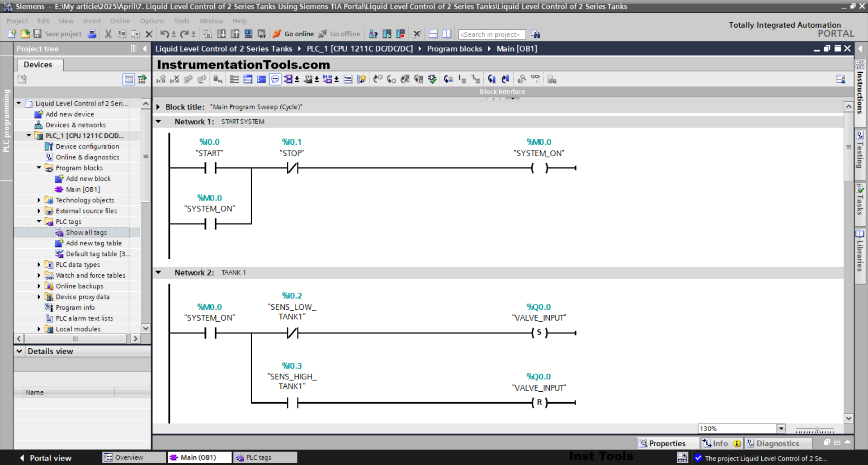The width and height of the screenshot is (868, 465).
Task: Insert a new network using the editor toolbar
Action: point(189,79)
